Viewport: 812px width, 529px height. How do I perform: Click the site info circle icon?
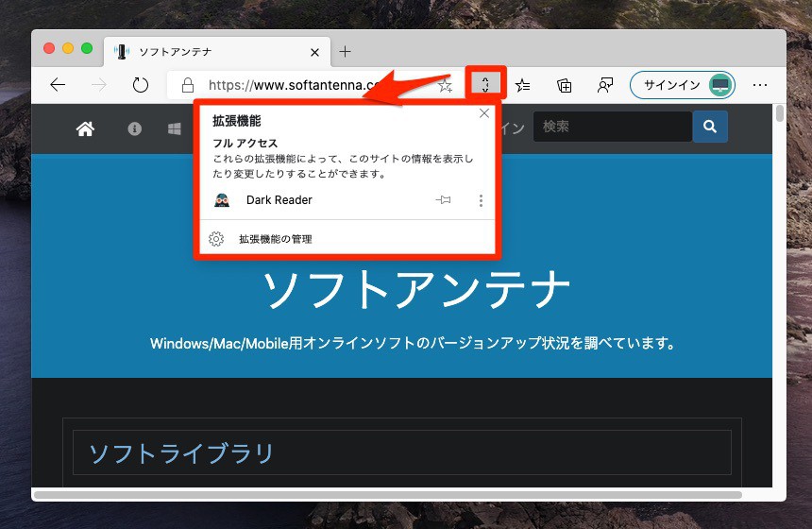coord(135,129)
